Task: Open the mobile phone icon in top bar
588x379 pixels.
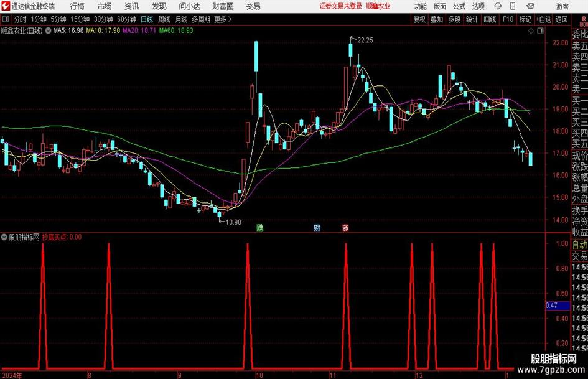Action: click(513, 6)
